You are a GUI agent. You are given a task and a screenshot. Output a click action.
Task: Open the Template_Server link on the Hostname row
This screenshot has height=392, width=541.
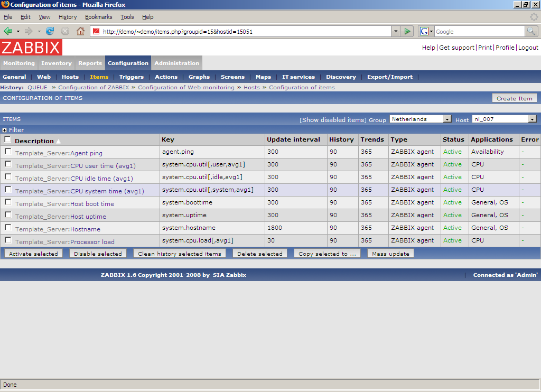(41, 229)
